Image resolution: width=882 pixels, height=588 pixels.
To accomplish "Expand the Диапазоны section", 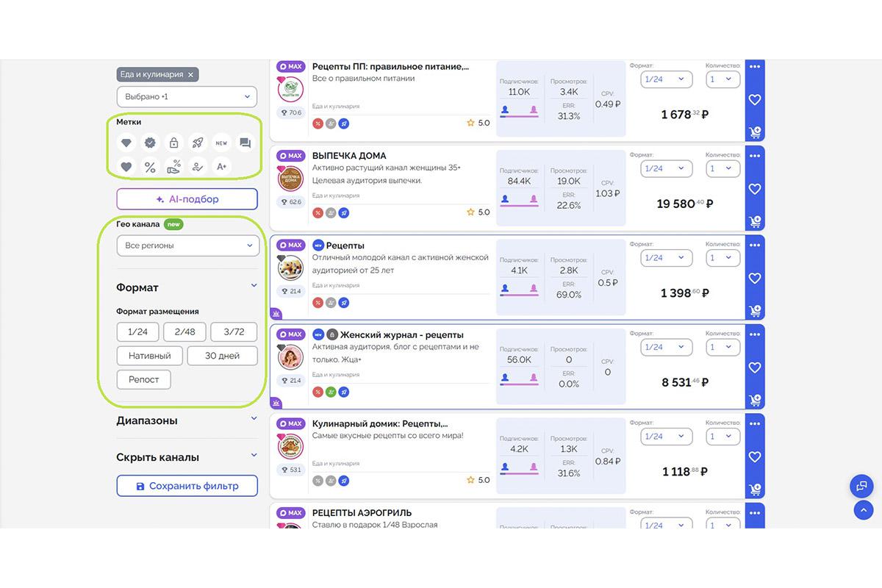I will point(187,420).
